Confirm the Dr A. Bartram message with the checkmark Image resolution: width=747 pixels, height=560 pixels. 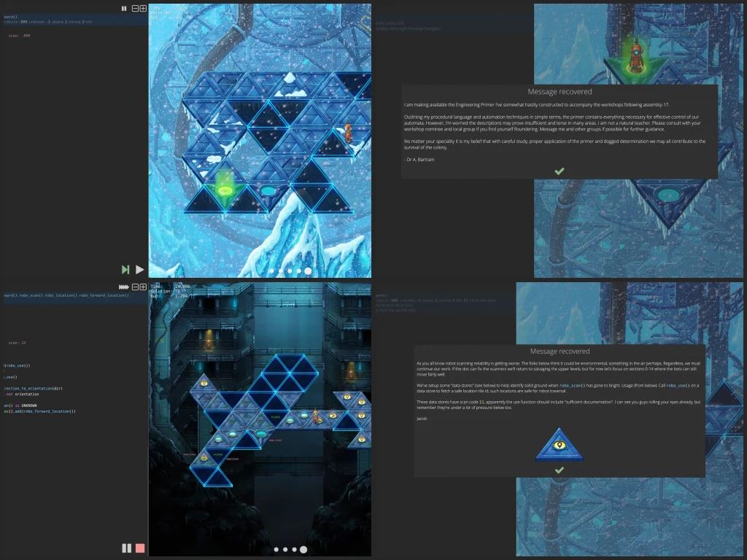pyautogui.click(x=560, y=171)
